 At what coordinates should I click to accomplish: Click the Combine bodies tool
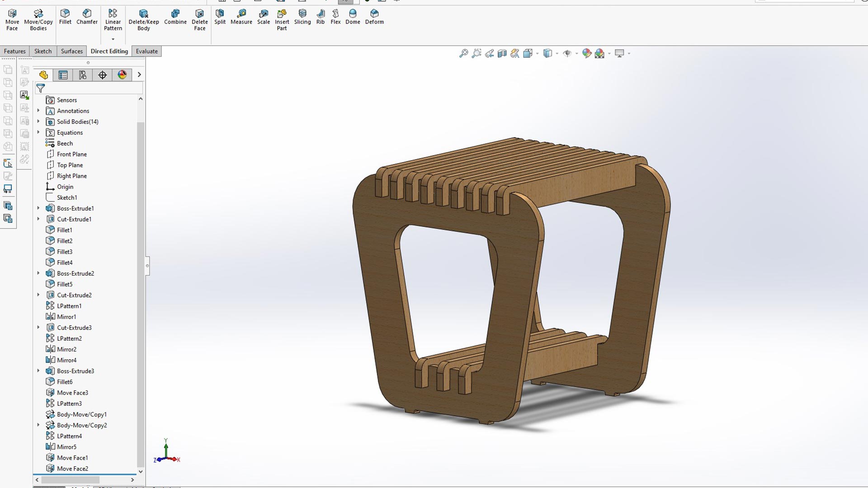(175, 17)
